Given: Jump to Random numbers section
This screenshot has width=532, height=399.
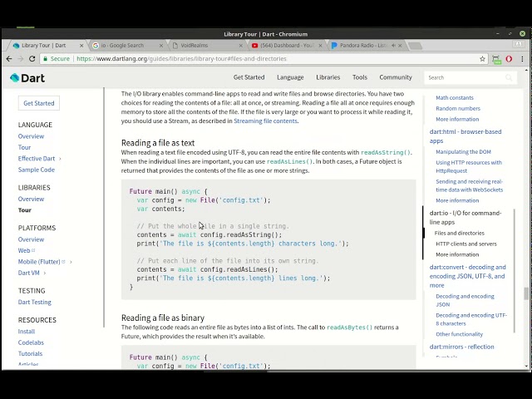Looking at the screenshot, I should point(458,109).
